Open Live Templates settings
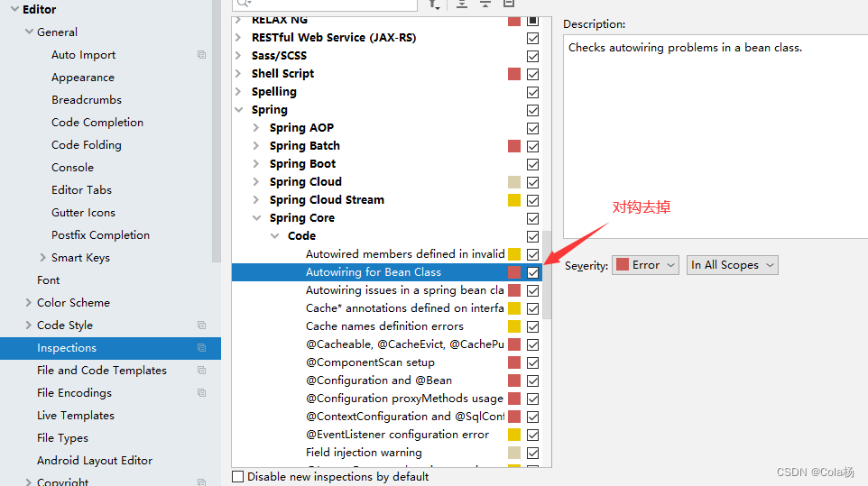868x486 pixels. pos(76,416)
